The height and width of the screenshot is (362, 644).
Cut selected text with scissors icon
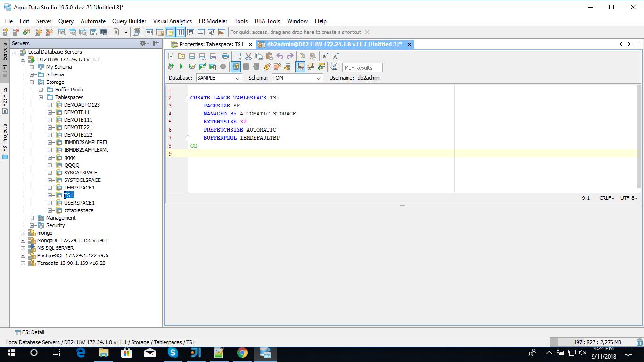248,56
